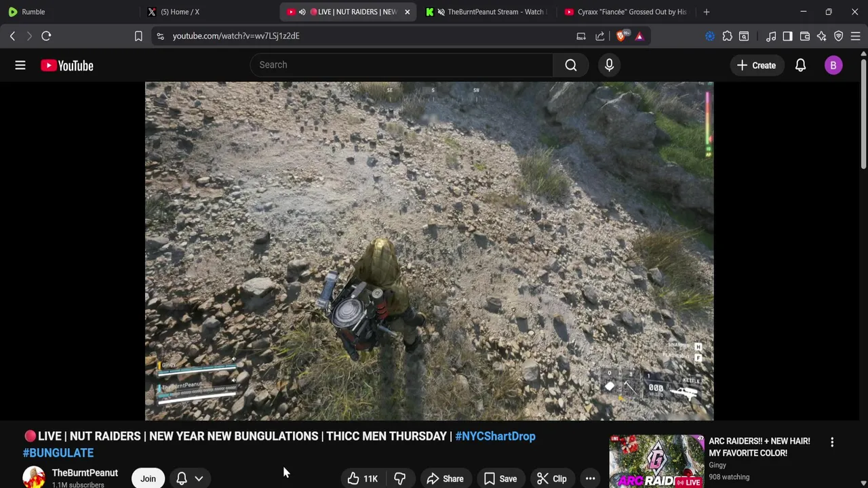Click the video player to pause
This screenshot has height=488, width=868.
click(429, 251)
